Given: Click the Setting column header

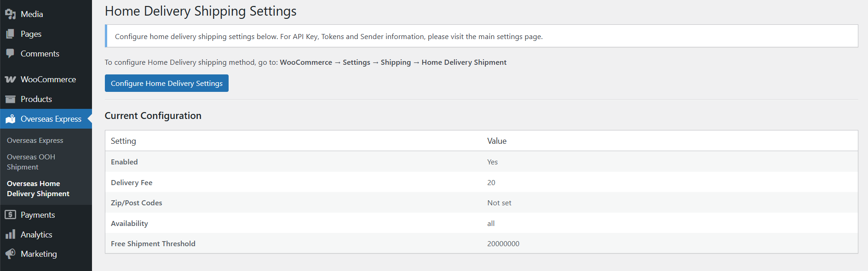Looking at the screenshot, I should (x=123, y=141).
